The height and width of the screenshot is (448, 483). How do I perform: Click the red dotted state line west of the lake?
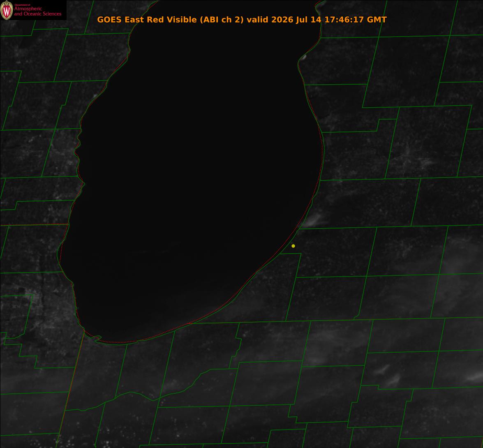tap(34, 225)
